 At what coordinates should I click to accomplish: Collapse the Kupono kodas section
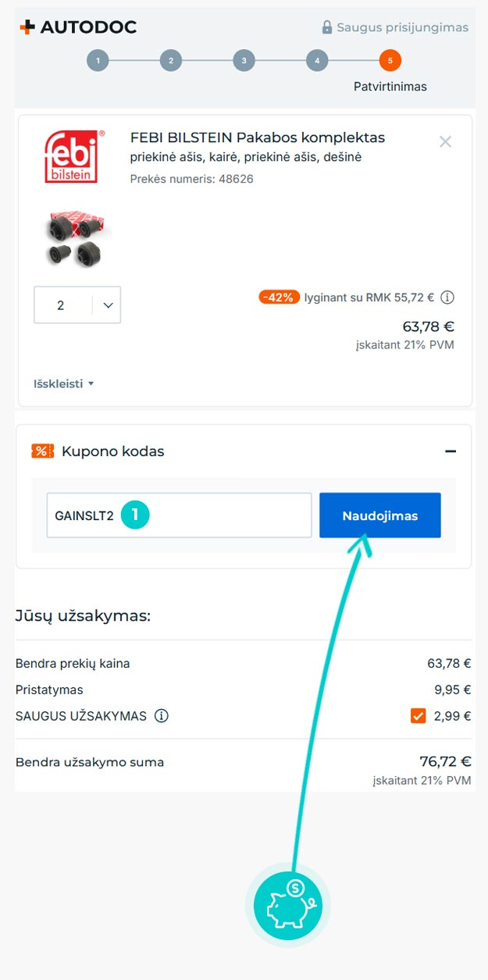point(450,451)
